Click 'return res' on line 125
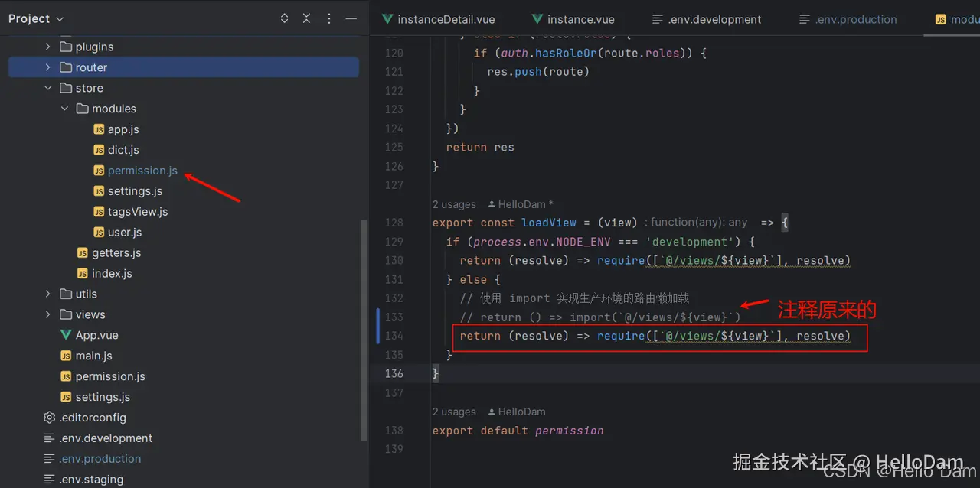Screen dimensions: 980x488 pyautogui.click(x=480, y=147)
